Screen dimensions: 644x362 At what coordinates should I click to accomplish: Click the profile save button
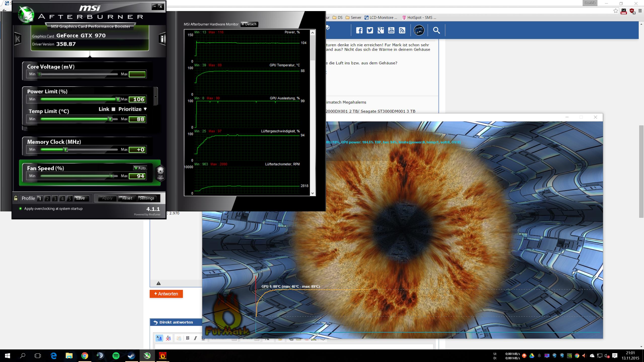81,198
